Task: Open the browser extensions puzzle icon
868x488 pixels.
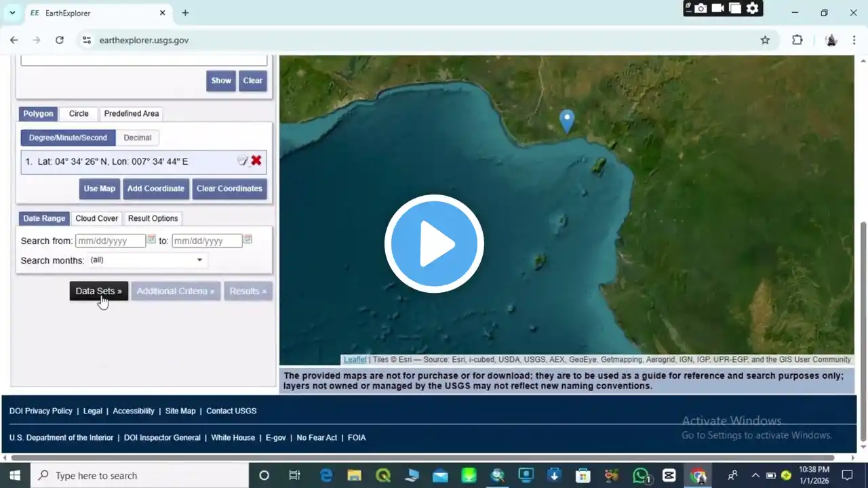Action: point(797,40)
